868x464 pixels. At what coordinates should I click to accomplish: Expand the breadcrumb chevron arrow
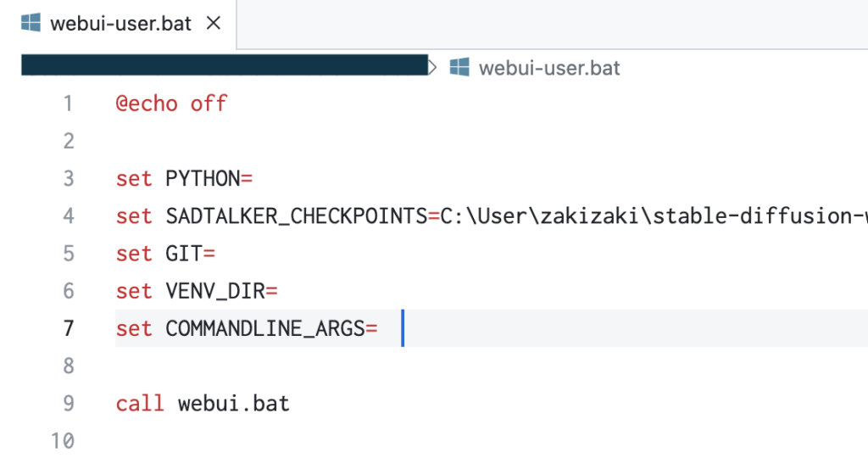pos(434,67)
